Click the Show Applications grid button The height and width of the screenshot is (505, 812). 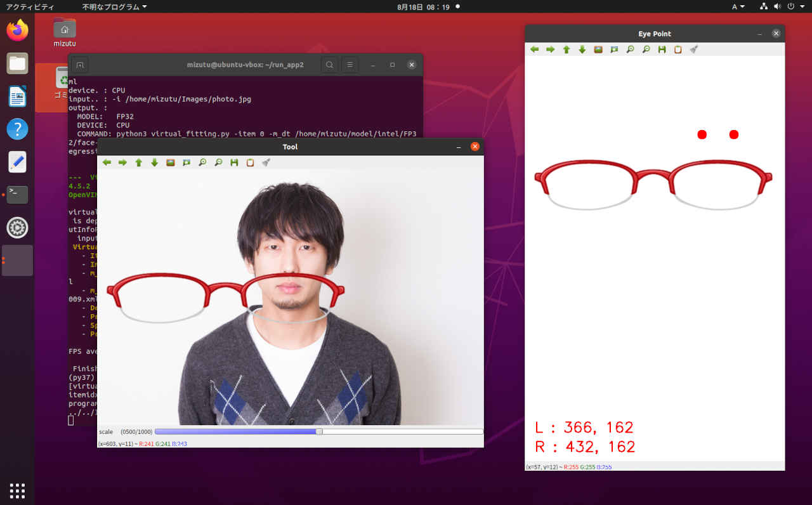(x=17, y=490)
